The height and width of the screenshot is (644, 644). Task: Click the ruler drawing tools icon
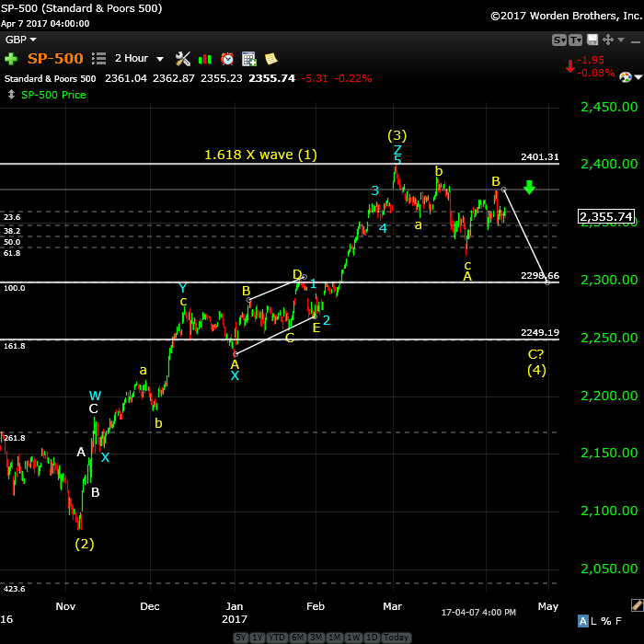tap(637, 605)
